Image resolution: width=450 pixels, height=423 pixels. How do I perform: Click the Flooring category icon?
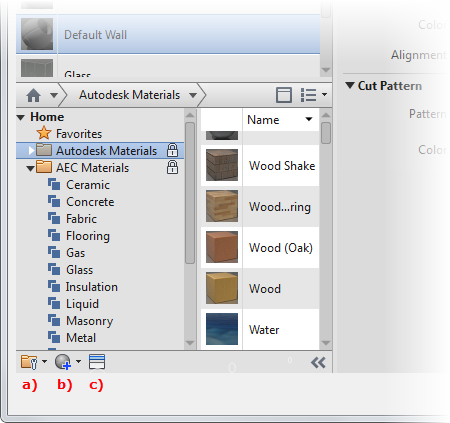(54, 235)
